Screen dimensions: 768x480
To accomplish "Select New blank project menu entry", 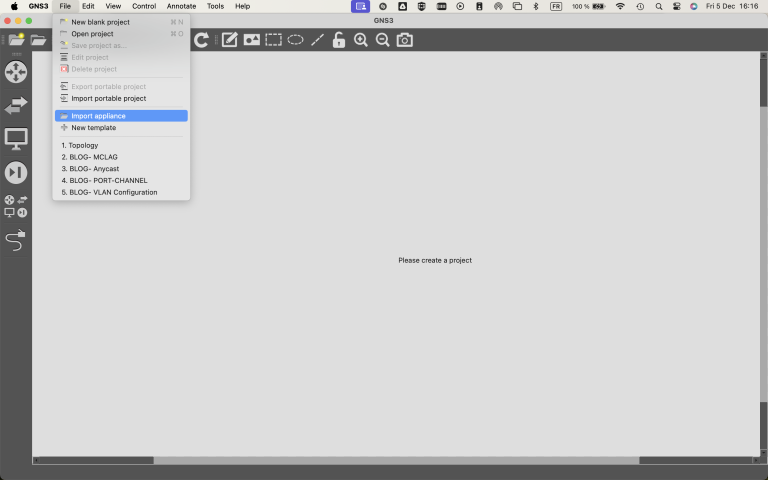I will pos(100,22).
